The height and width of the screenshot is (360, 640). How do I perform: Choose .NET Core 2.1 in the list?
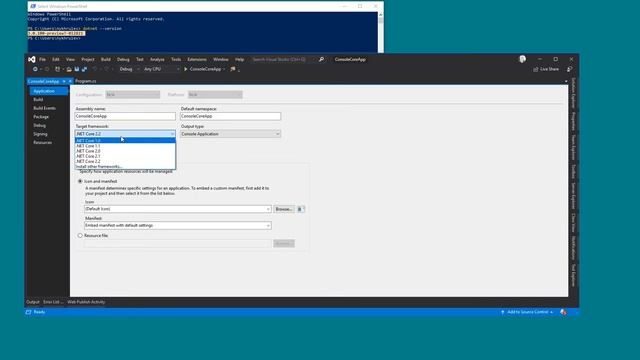click(x=125, y=156)
